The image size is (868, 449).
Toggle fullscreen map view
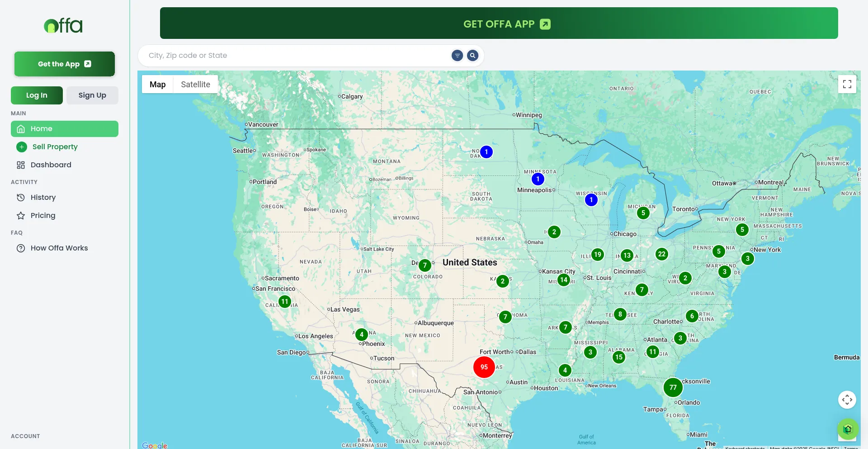coord(847,84)
